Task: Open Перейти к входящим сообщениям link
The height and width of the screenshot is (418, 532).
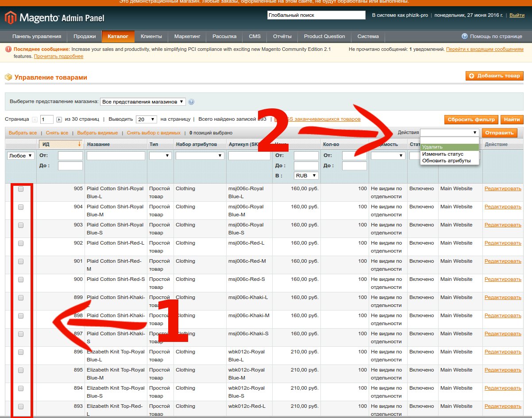Action: (485, 50)
